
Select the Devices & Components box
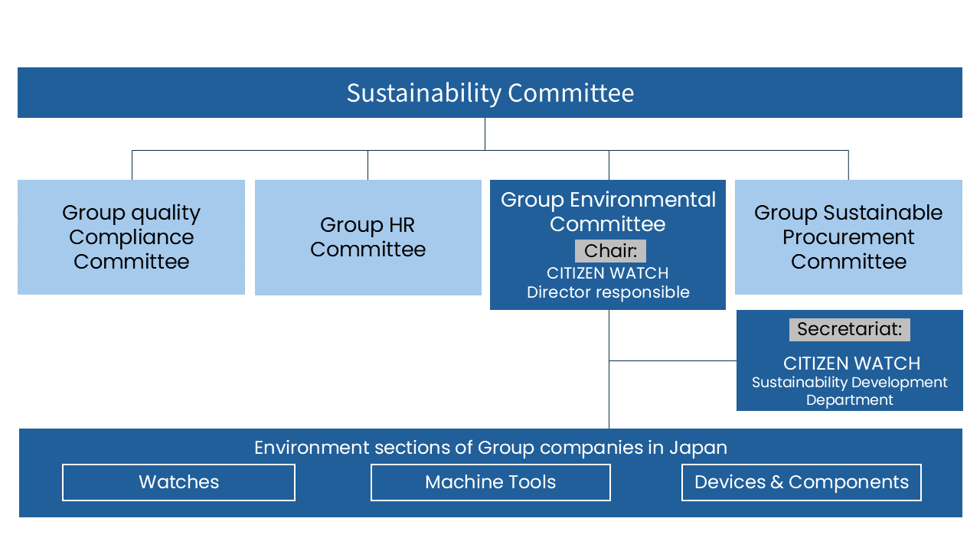[802, 482]
